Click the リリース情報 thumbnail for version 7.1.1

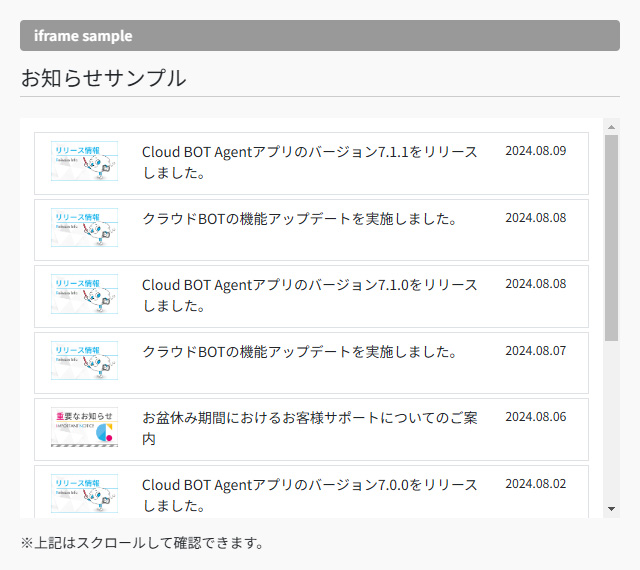click(x=84, y=161)
